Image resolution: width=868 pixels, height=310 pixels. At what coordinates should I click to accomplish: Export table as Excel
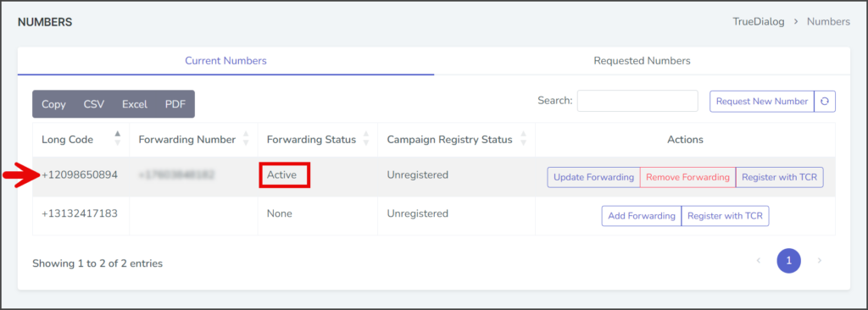(x=135, y=104)
